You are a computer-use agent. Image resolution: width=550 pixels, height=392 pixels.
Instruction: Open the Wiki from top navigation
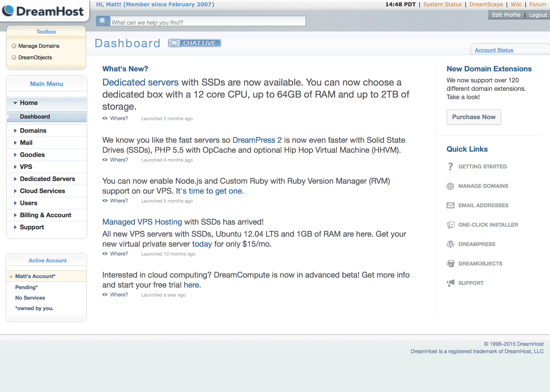(516, 4)
